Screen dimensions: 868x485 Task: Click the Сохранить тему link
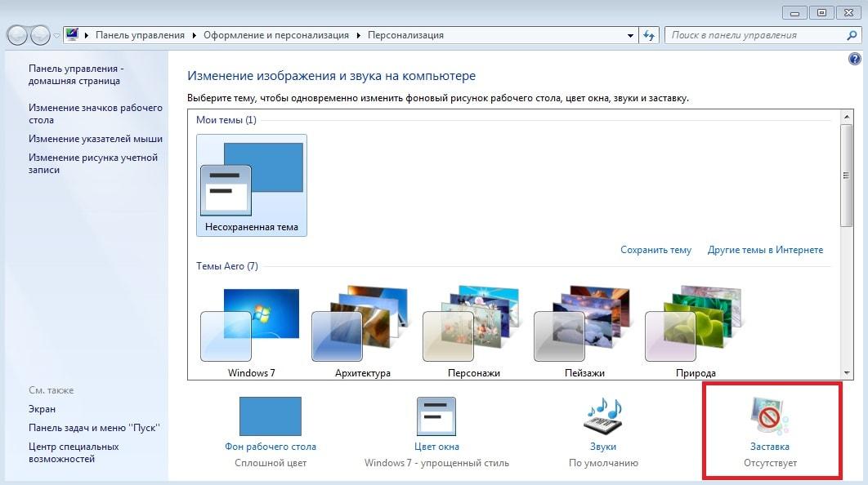(x=655, y=250)
